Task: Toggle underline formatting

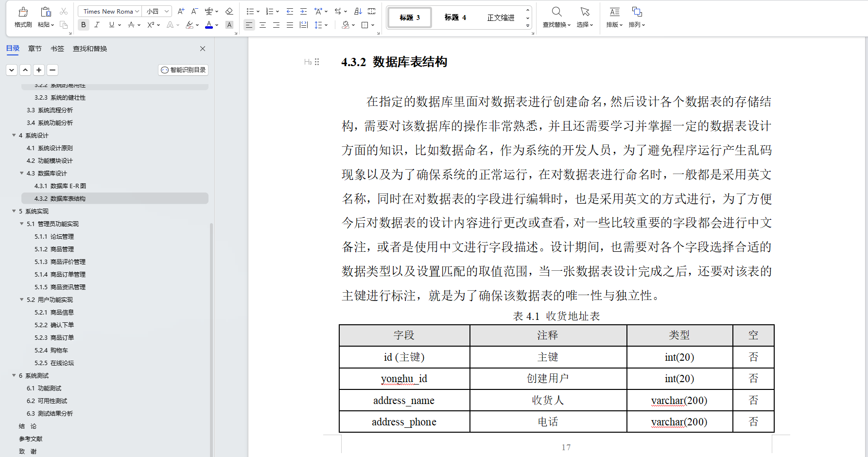Action: coord(112,25)
